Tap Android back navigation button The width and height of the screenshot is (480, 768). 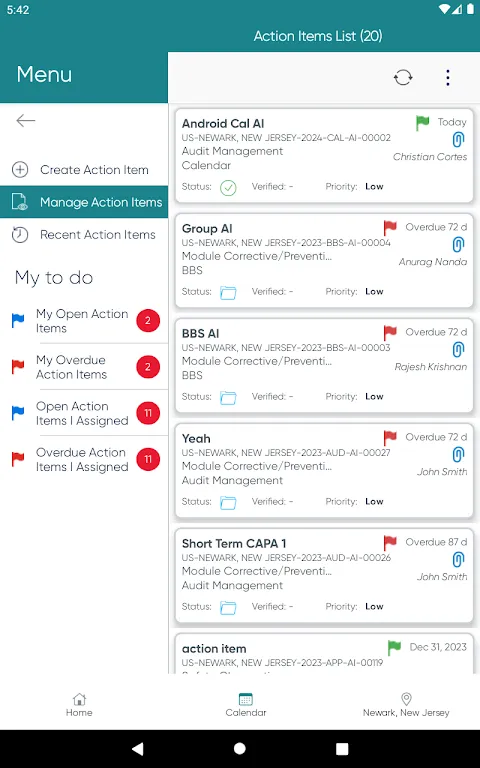(x=138, y=748)
